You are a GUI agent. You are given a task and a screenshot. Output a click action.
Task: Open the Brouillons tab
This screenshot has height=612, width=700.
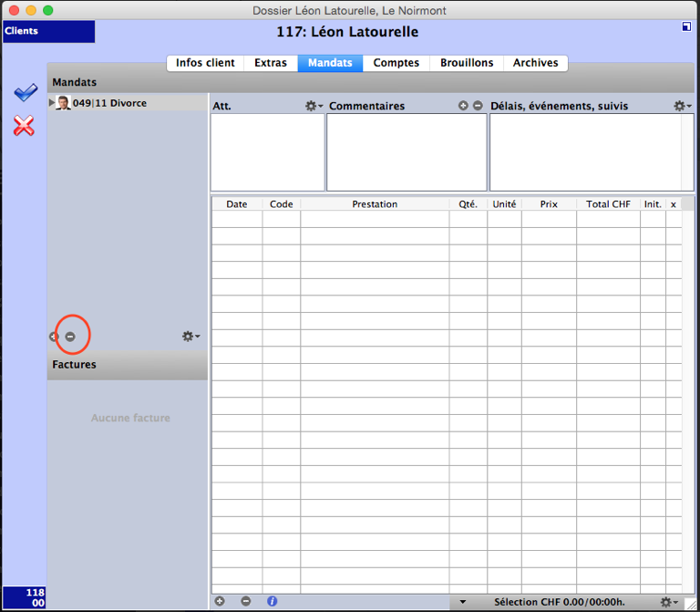(467, 63)
